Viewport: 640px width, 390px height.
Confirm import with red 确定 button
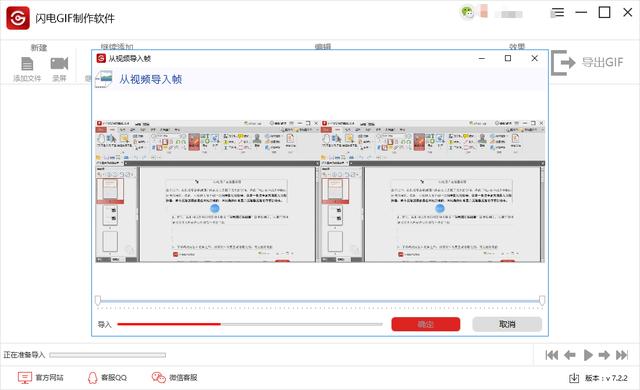[x=426, y=324]
